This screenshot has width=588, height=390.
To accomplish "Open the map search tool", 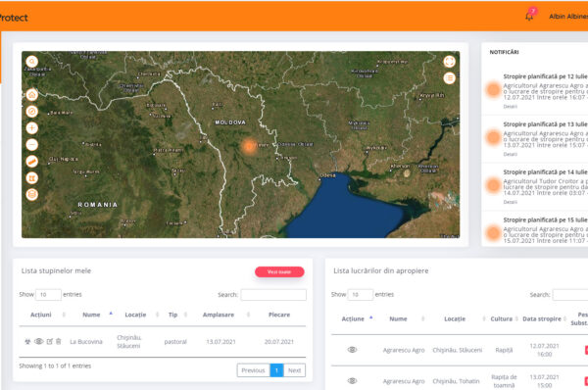I will 32,62.
